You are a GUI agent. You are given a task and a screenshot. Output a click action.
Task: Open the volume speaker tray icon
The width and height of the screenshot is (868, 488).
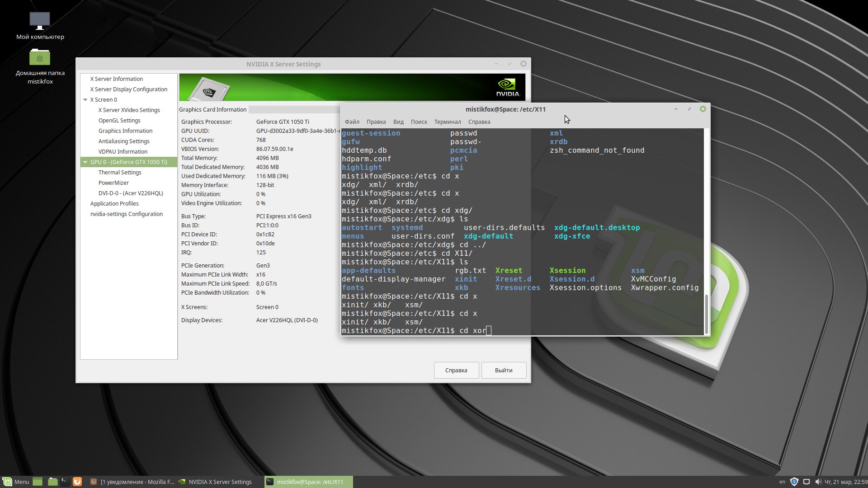tap(818, 482)
